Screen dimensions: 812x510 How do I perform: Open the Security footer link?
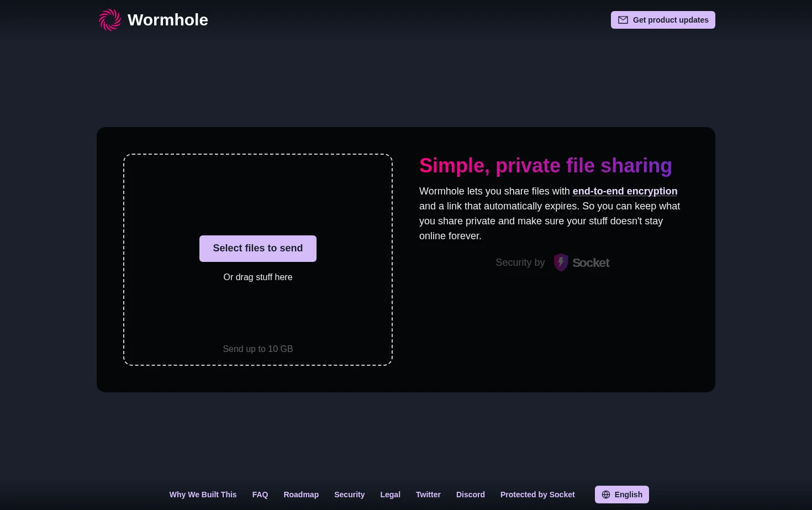pos(350,495)
